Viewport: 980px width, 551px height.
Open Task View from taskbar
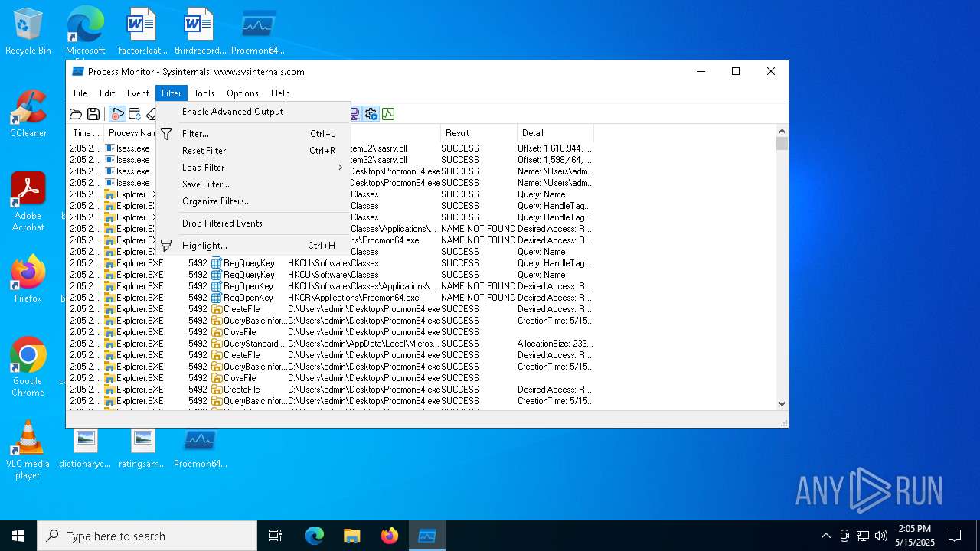pyautogui.click(x=276, y=536)
